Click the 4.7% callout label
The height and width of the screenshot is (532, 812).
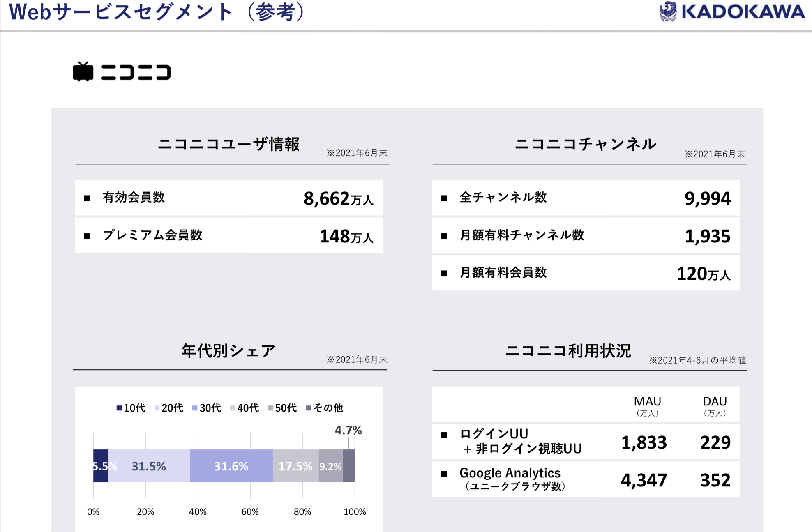pos(348,430)
